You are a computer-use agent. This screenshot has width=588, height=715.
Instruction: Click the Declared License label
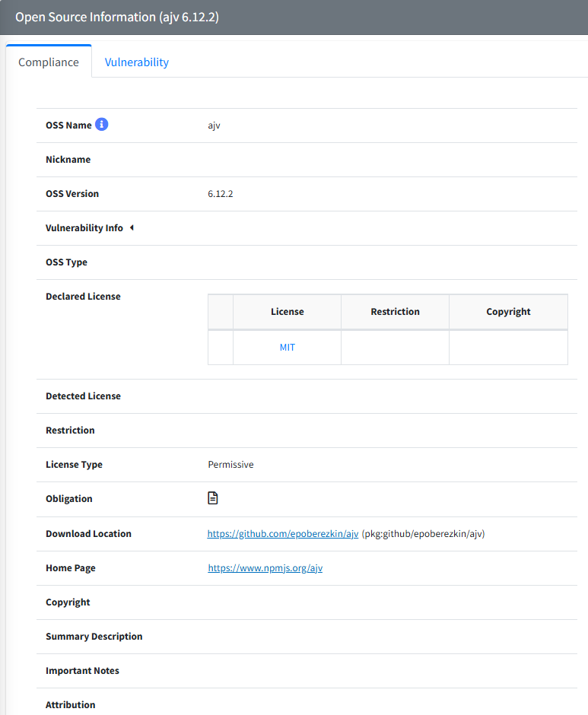pyautogui.click(x=83, y=297)
